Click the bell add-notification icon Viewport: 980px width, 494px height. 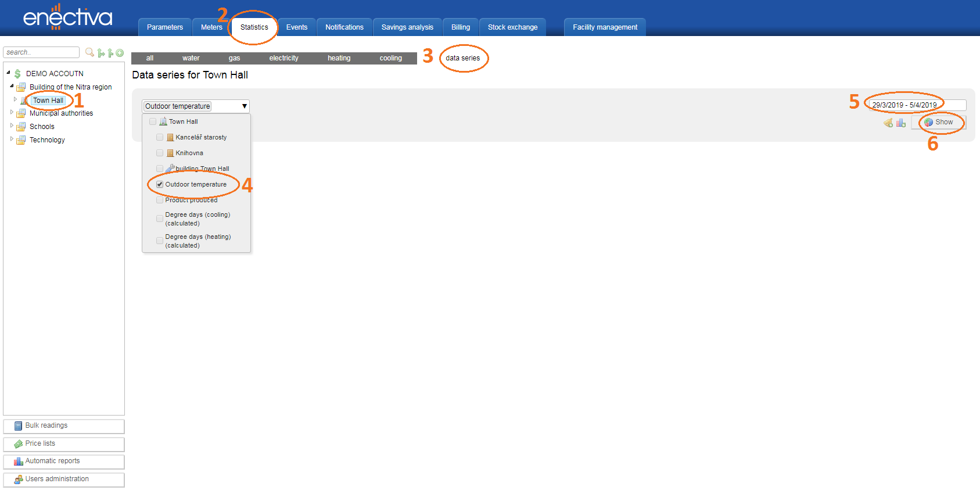tap(888, 123)
